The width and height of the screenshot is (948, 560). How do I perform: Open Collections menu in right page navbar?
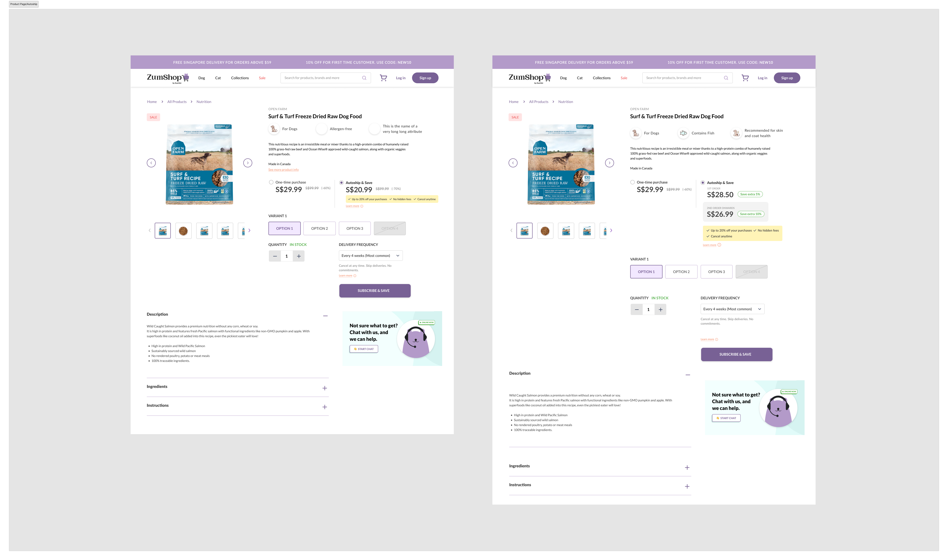[x=601, y=78]
